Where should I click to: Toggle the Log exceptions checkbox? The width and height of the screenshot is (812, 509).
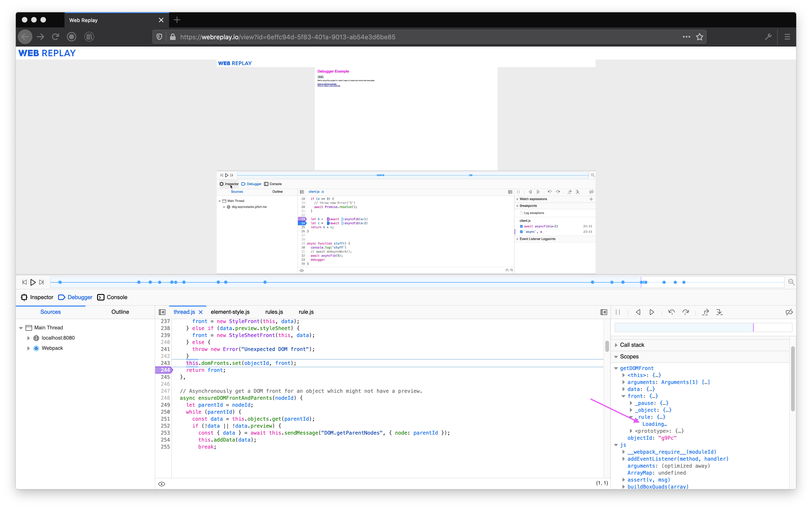(x=521, y=212)
